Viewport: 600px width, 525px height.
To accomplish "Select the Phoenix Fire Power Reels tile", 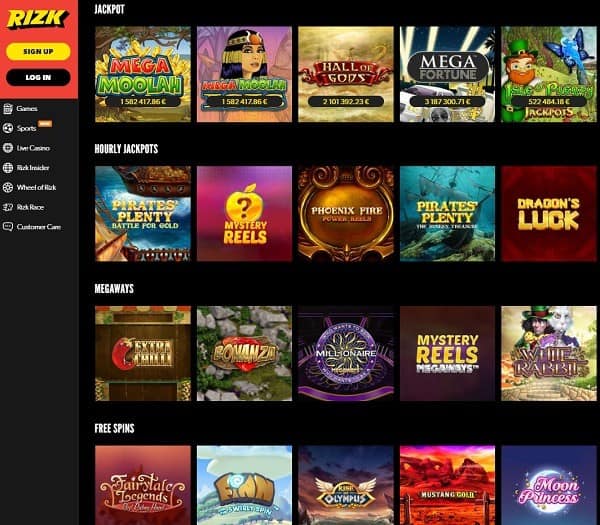I will pyautogui.click(x=346, y=214).
